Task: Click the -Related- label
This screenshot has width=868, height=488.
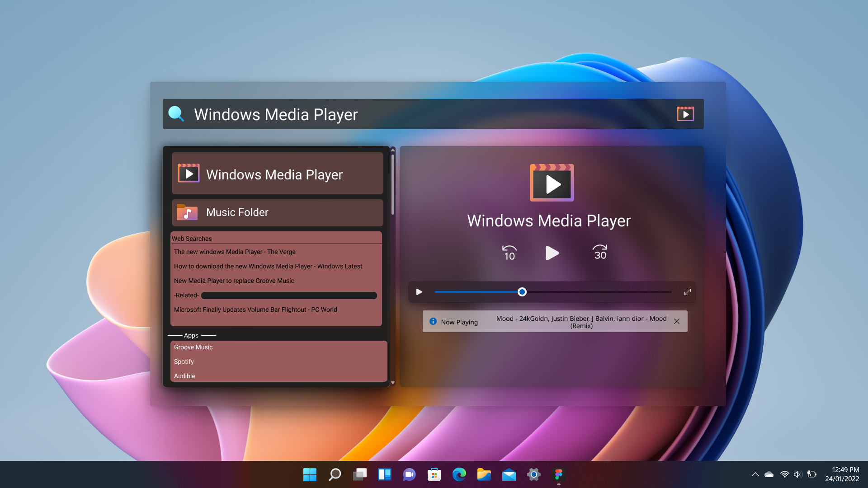Action: point(186,295)
